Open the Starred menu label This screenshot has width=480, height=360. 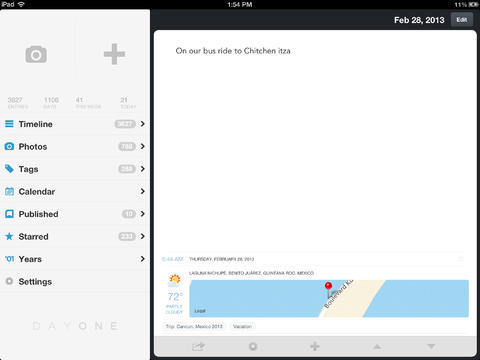click(x=33, y=237)
